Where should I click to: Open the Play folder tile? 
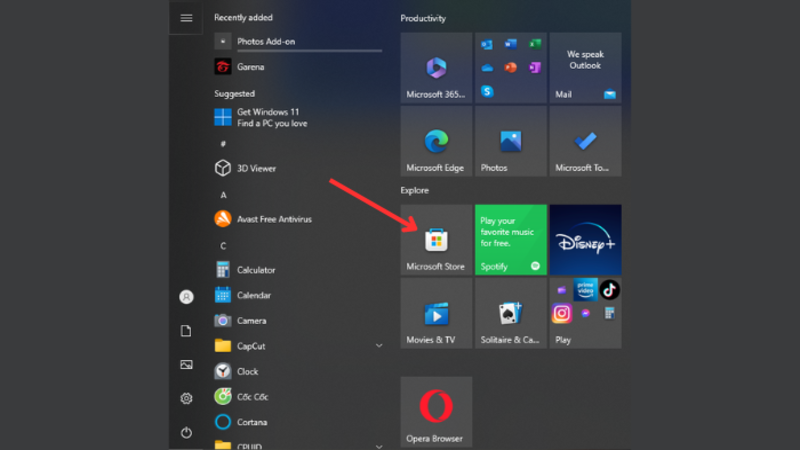tap(585, 313)
